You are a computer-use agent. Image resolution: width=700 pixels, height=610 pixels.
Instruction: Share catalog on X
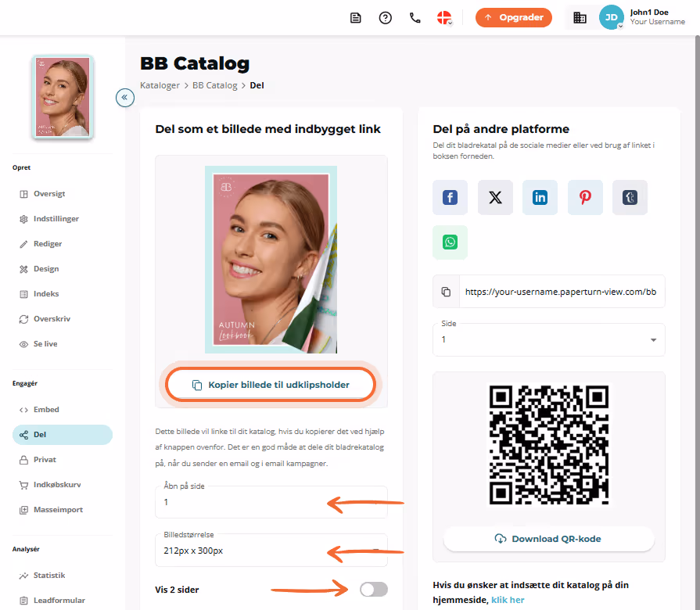pos(495,197)
